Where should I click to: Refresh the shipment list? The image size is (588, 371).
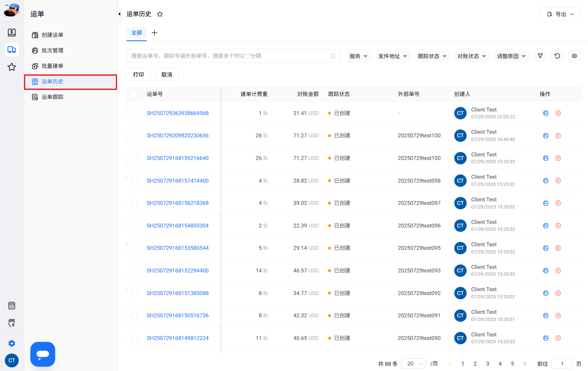(x=557, y=56)
